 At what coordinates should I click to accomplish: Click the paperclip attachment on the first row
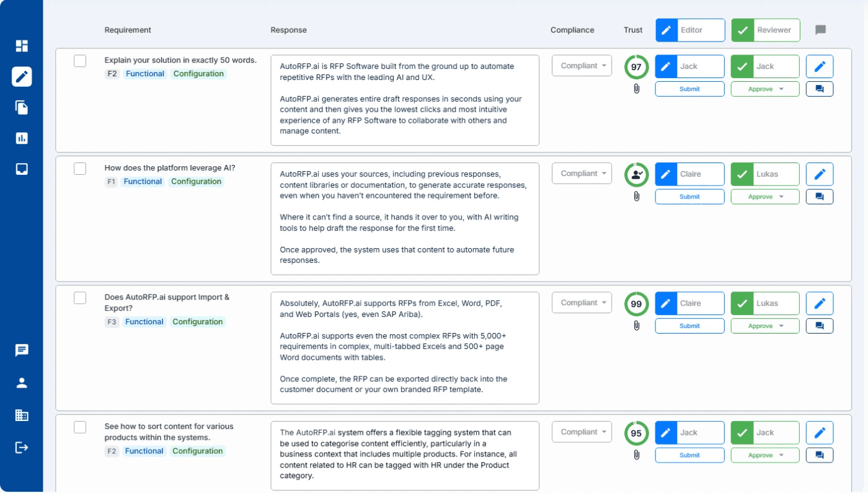(x=635, y=89)
